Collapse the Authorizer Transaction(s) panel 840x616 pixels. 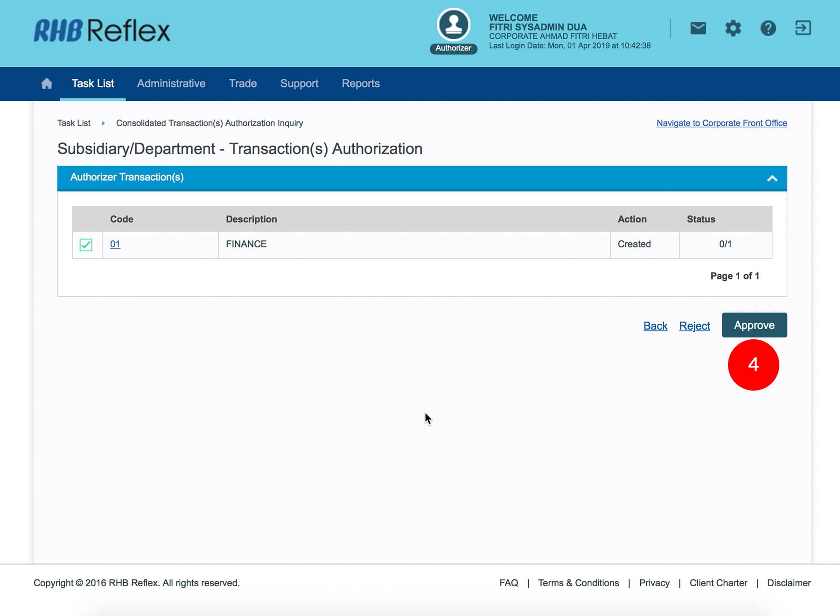(772, 178)
